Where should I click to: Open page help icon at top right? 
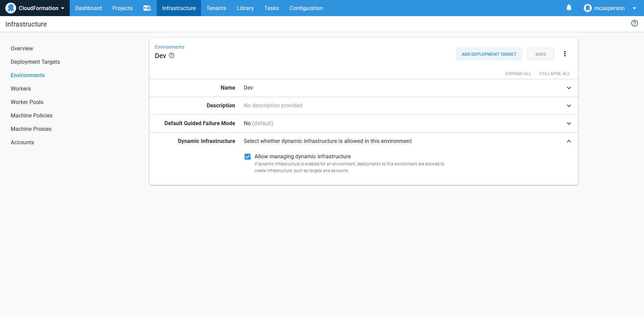pyautogui.click(x=634, y=23)
